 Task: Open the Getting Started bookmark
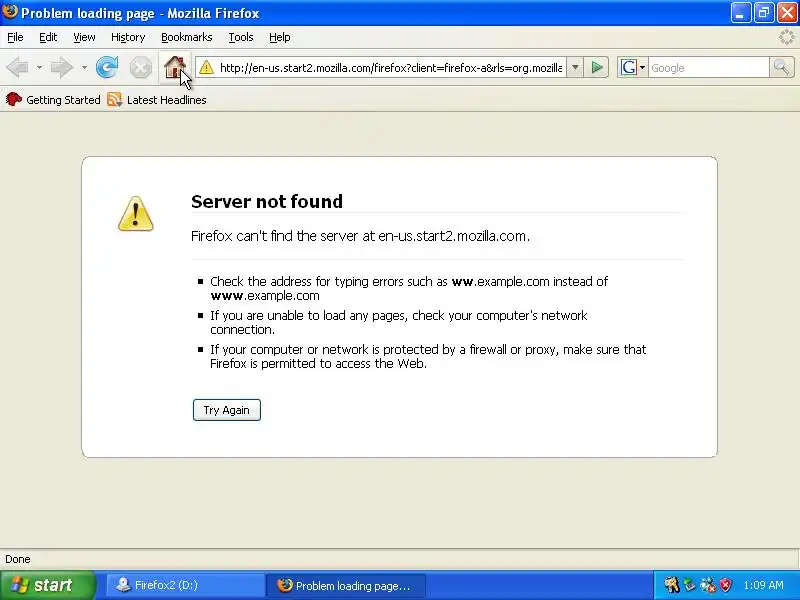tap(53, 100)
